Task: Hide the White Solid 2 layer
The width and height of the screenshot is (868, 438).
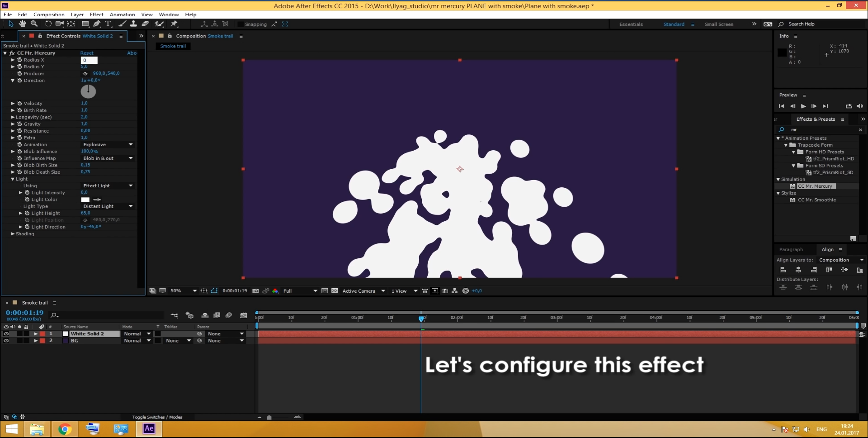Action: [x=6, y=334]
